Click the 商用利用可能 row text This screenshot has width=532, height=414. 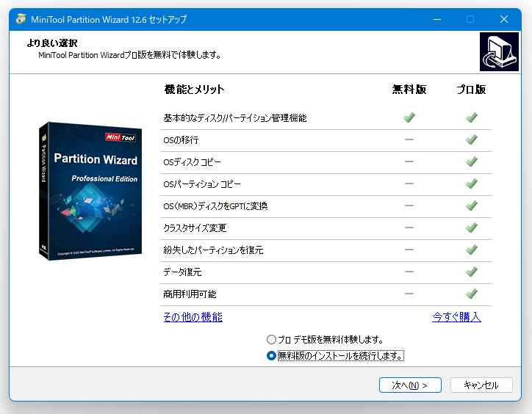click(190, 294)
